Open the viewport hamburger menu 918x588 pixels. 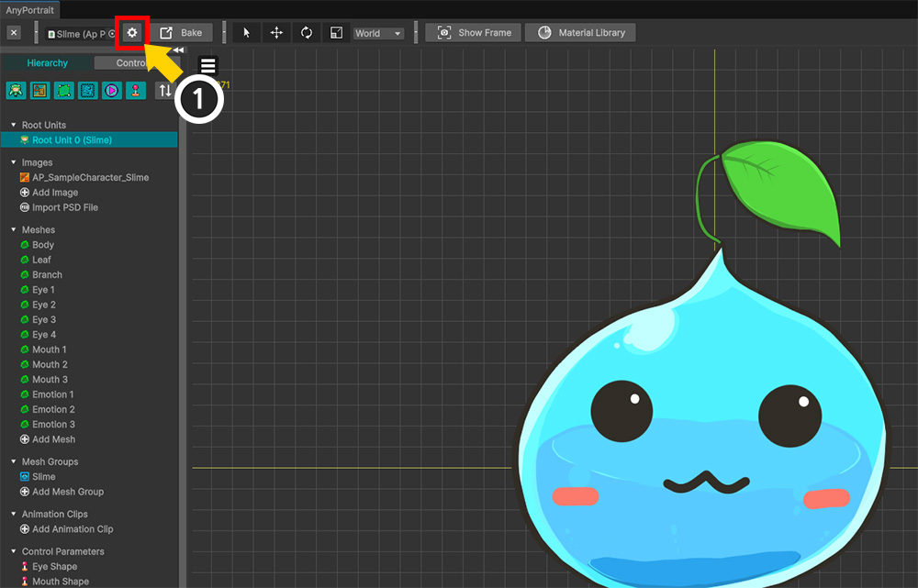(x=208, y=66)
